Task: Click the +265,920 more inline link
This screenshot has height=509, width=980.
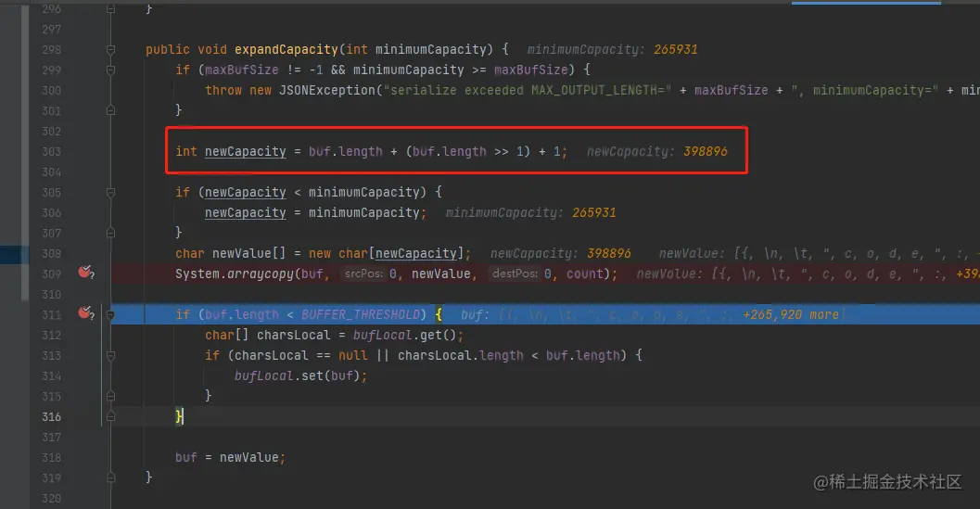Action: click(x=791, y=314)
